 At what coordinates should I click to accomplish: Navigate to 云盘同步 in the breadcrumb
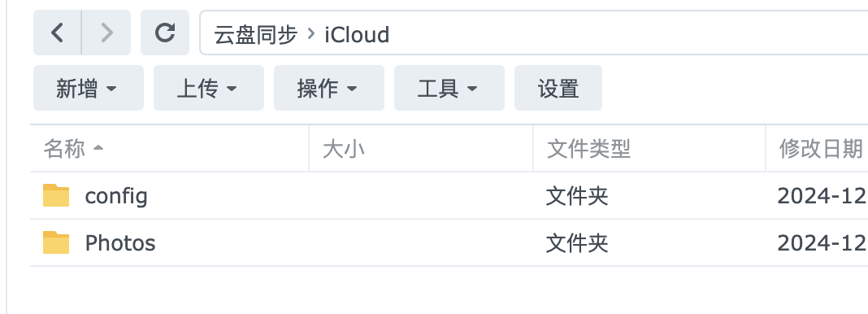tap(256, 34)
